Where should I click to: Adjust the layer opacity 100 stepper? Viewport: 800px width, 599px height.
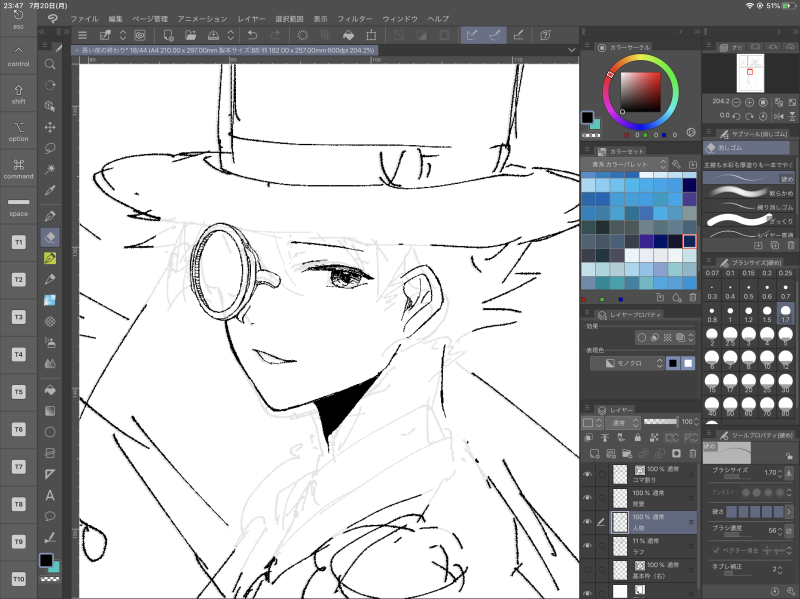pos(696,422)
